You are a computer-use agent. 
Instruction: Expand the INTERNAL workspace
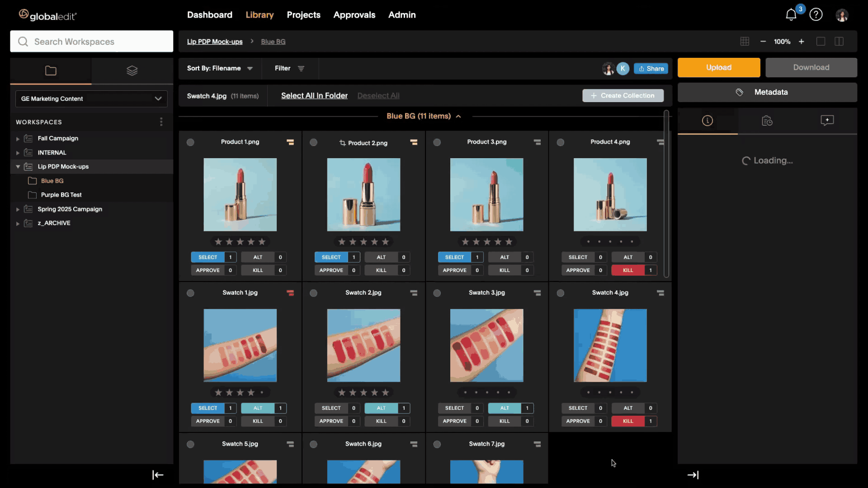point(18,153)
